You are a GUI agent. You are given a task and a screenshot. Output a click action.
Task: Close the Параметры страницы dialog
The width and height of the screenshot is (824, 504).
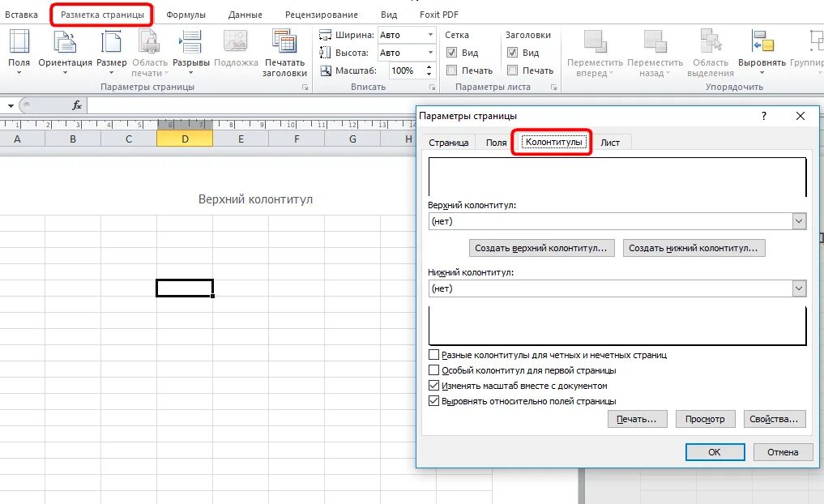click(x=800, y=116)
